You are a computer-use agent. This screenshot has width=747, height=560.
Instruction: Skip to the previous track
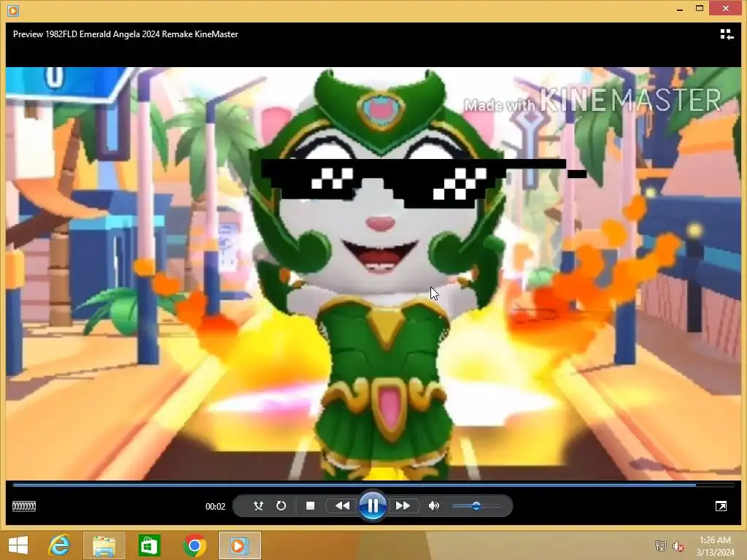(x=341, y=506)
